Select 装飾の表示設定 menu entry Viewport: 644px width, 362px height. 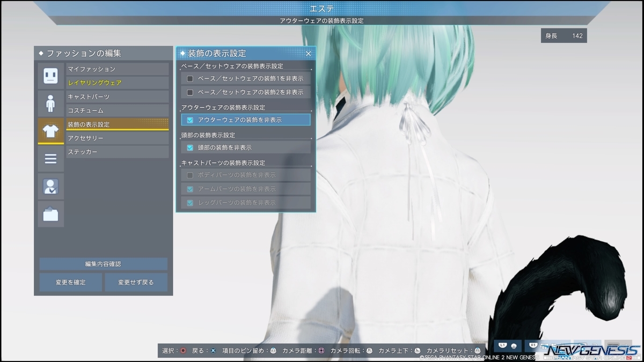pos(118,124)
